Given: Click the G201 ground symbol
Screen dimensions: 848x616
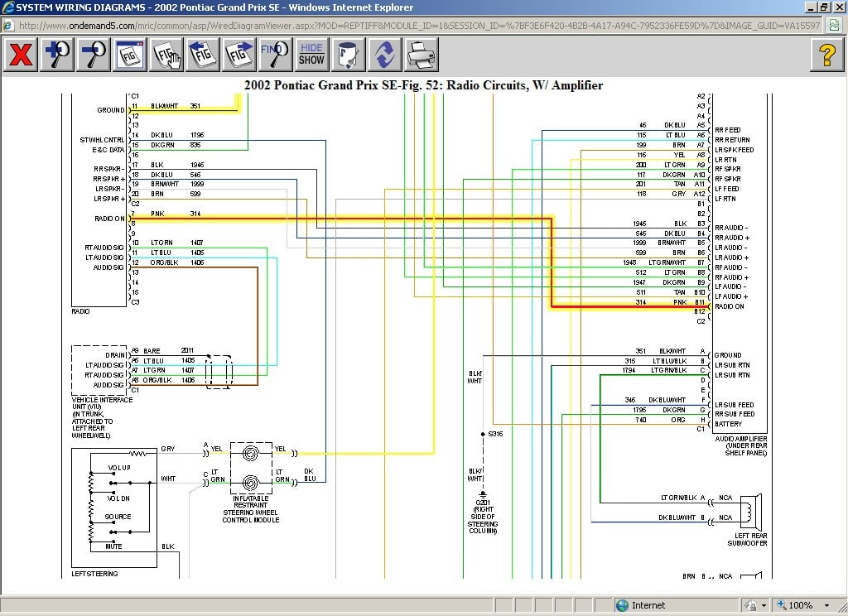Looking at the screenshot, I should pos(483,495).
